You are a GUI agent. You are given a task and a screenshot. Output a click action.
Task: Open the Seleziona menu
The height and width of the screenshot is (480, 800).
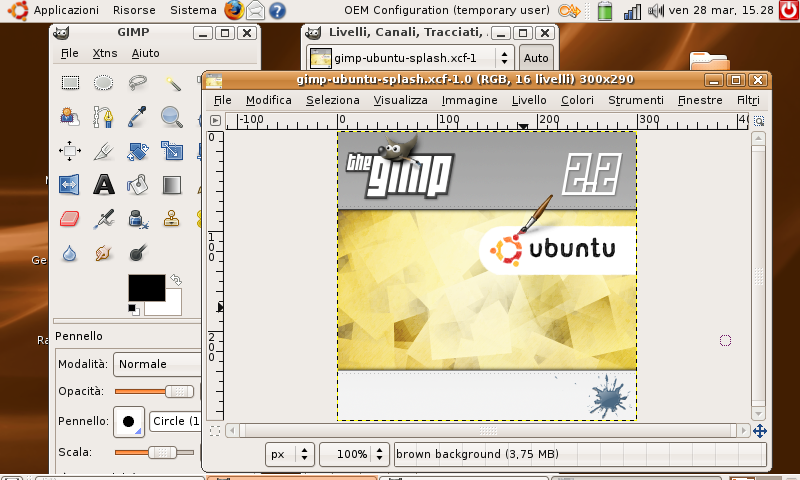[333, 100]
